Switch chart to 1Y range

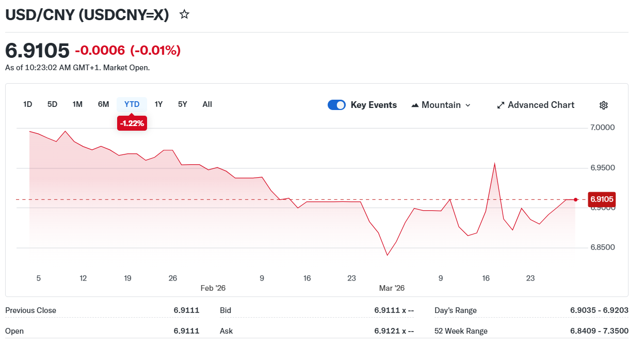pyautogui.click(x=158, y=104)
